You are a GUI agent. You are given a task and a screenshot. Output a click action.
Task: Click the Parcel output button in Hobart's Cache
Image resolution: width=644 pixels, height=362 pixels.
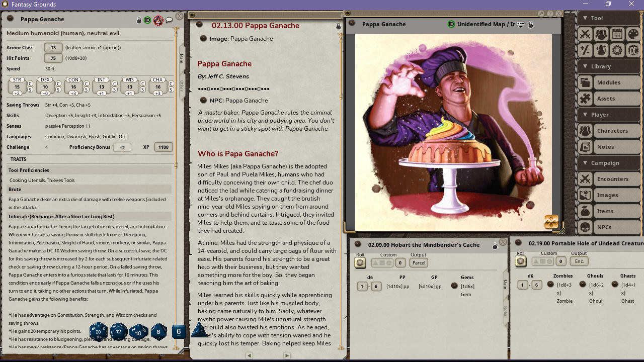(419, 262)
